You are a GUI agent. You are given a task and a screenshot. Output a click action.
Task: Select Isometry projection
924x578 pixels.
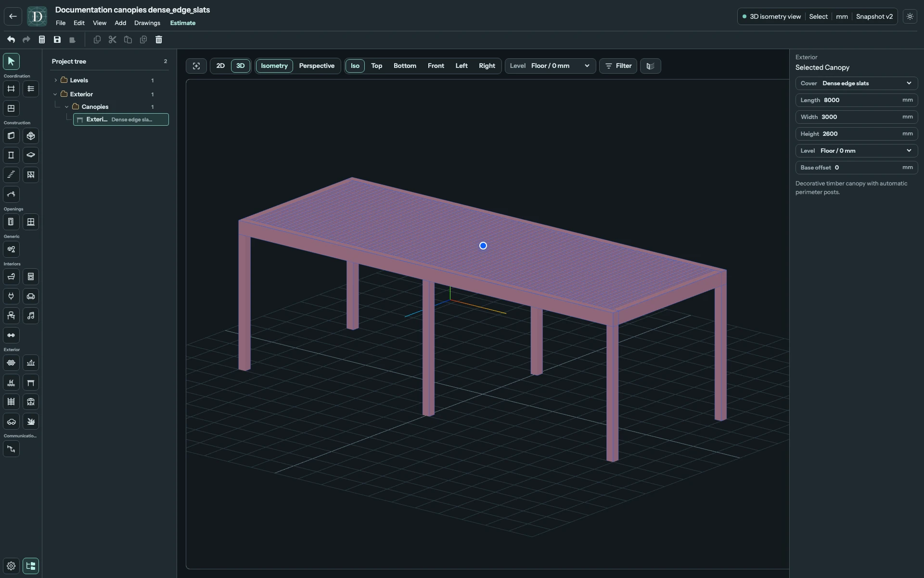[x=274, y=66]
